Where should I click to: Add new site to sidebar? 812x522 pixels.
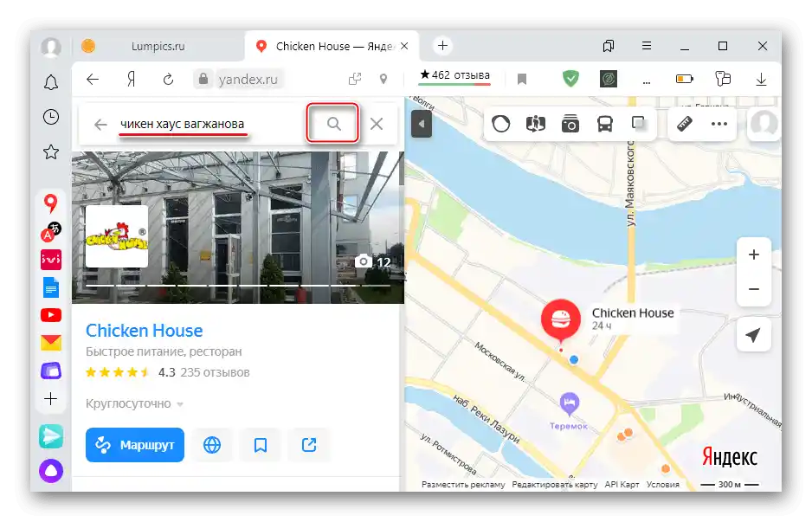coord(51,398)
